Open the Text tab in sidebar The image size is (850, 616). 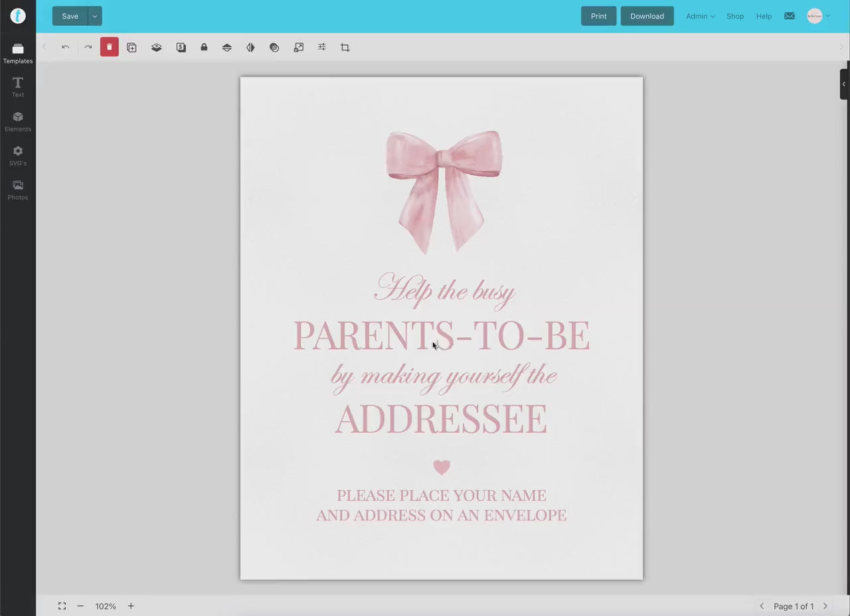click(x=18, y=87)
